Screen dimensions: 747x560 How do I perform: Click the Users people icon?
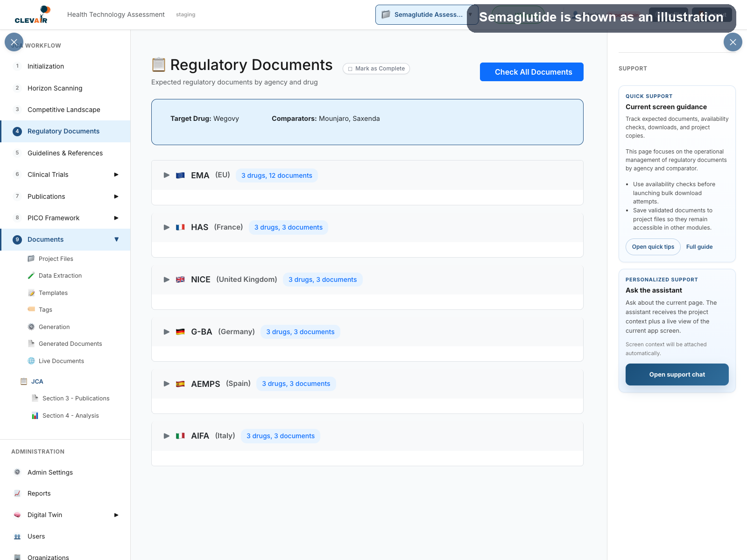click(17, 536)
